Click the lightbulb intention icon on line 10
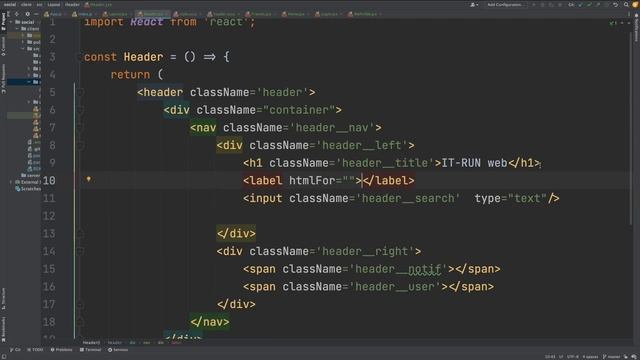640x360 pixels. pyautogui.click(x=89, y=179)
